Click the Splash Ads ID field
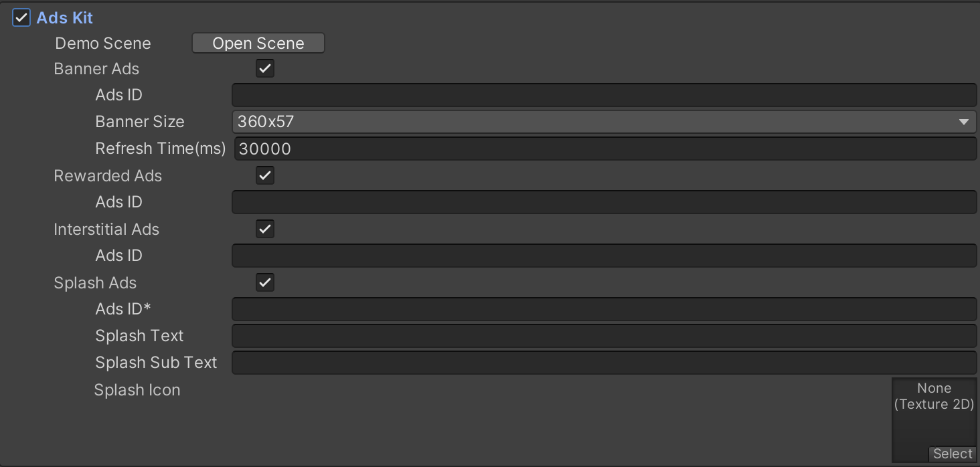This screenshot has height=467, width=980. pyautogui.click(x=604, y=309)
